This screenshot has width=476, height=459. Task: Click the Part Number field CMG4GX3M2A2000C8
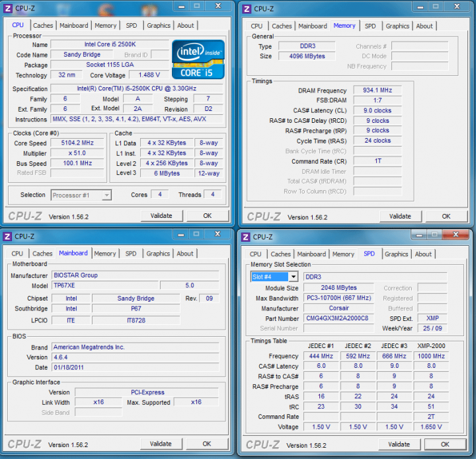[338, 318]
